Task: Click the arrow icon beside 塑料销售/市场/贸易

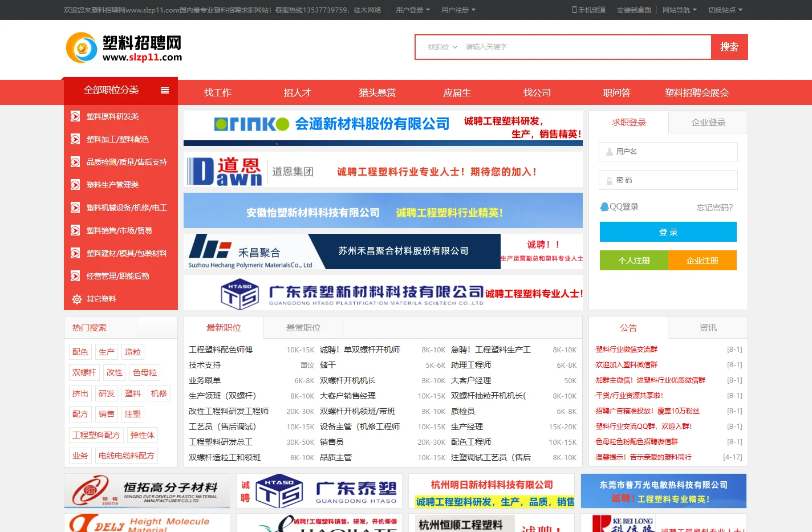Action: (75, 230)
